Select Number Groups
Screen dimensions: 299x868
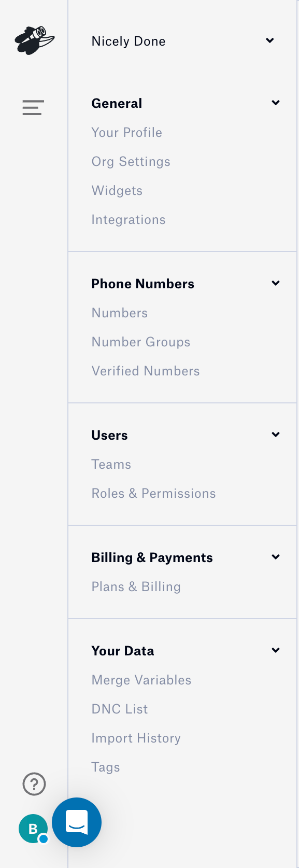tap(140, 342)
